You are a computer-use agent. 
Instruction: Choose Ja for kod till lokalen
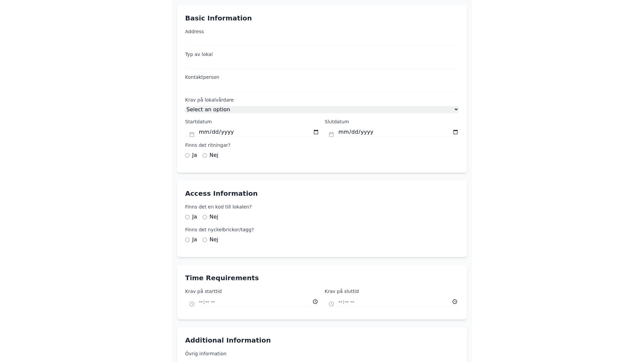pos(187,217)
